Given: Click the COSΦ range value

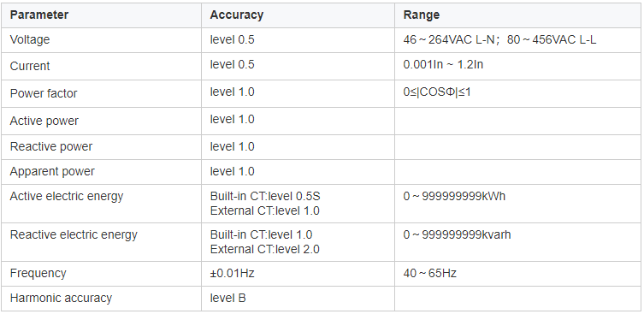Looking at the screenshot, I should [x=437, y=92].
